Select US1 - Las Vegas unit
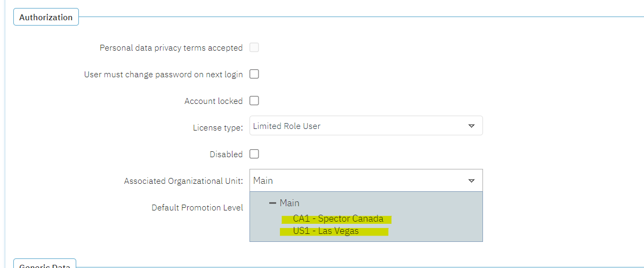This screenshot has height=268, width=644. click(x=326, y=231)
